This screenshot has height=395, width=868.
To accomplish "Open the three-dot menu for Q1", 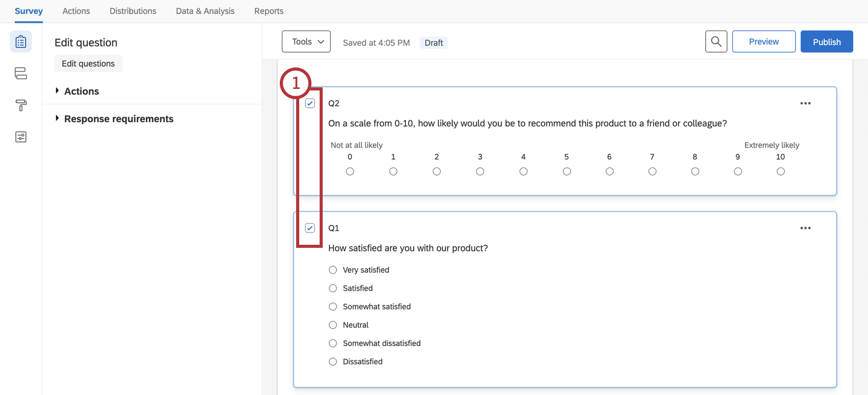I will tap(805, 228).
